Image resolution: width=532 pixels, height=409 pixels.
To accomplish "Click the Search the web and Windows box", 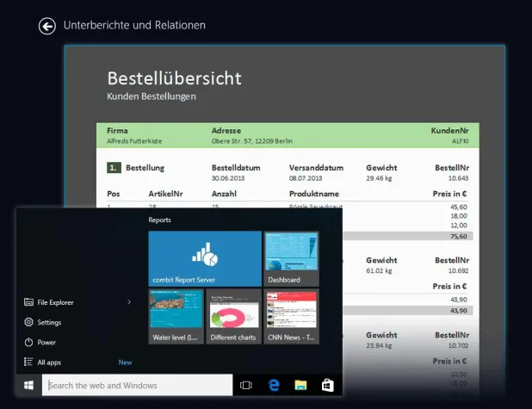I will click(x=138, y=385).
